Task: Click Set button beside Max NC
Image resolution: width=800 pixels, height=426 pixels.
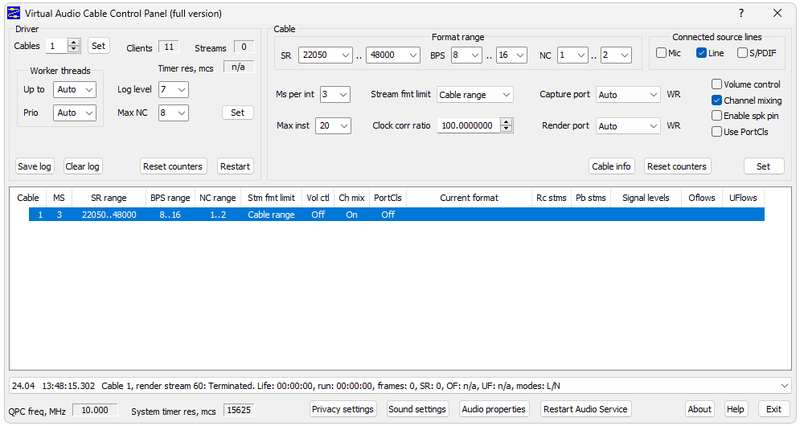Action: point(238,113)
